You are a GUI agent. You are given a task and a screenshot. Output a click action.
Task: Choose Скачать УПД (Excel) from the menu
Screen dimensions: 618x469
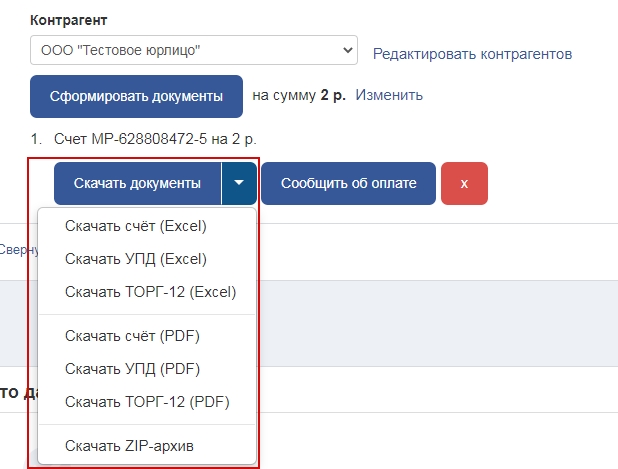(147, 259)
